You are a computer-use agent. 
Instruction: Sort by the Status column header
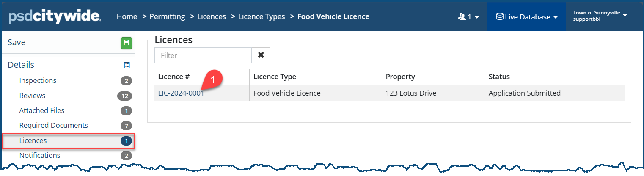tap(499, 77)
